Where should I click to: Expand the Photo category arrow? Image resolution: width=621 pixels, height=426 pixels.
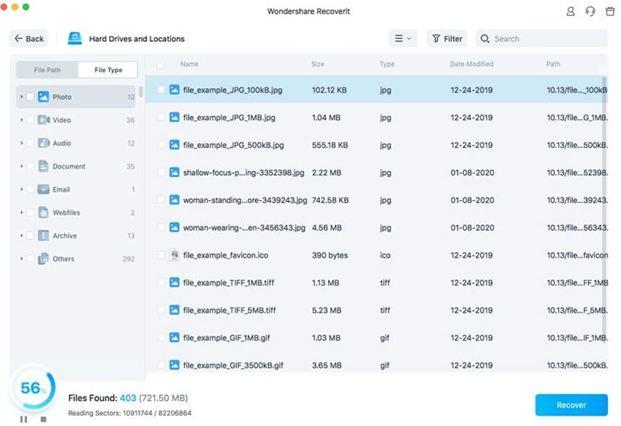click(21, 97)
